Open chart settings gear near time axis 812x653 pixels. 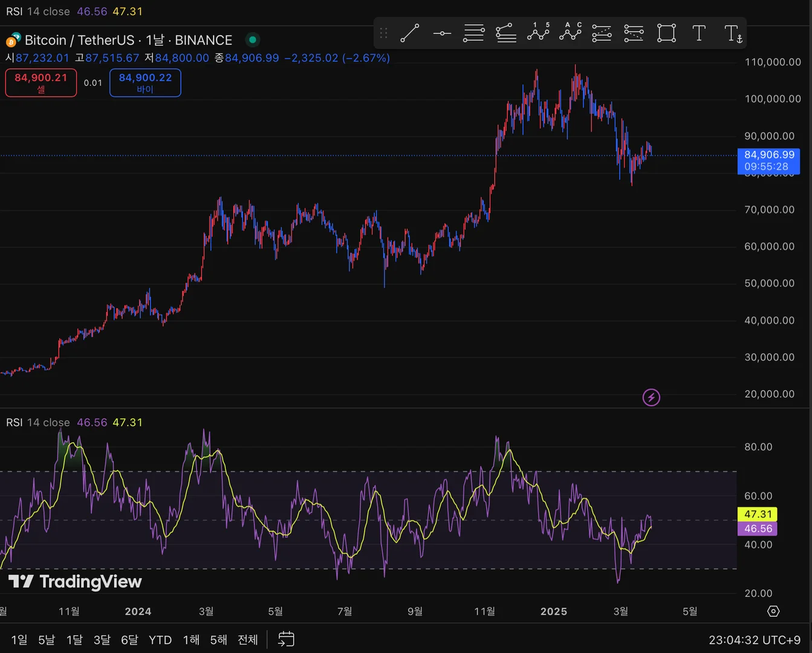[x=773, y=611]
